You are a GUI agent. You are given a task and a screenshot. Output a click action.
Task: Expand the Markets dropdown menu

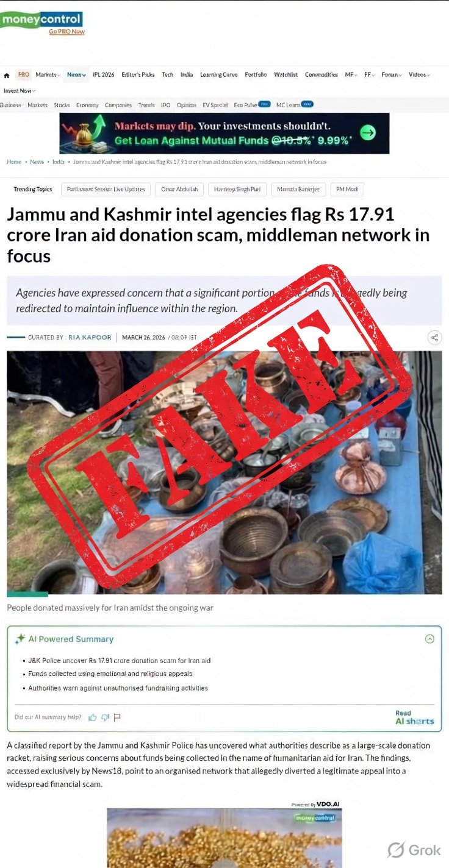click(48, 75)
